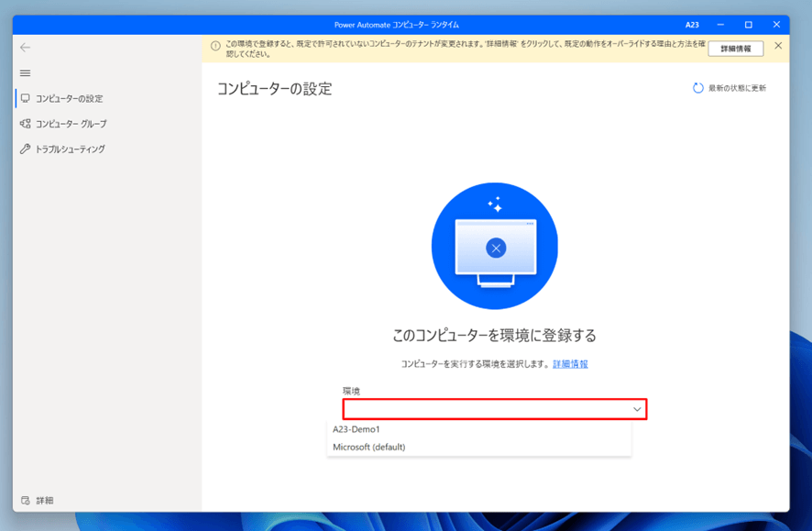Screen dimensions: 812x531
Task: Close the Power Automate runtime window
Action: pos(776,25)
